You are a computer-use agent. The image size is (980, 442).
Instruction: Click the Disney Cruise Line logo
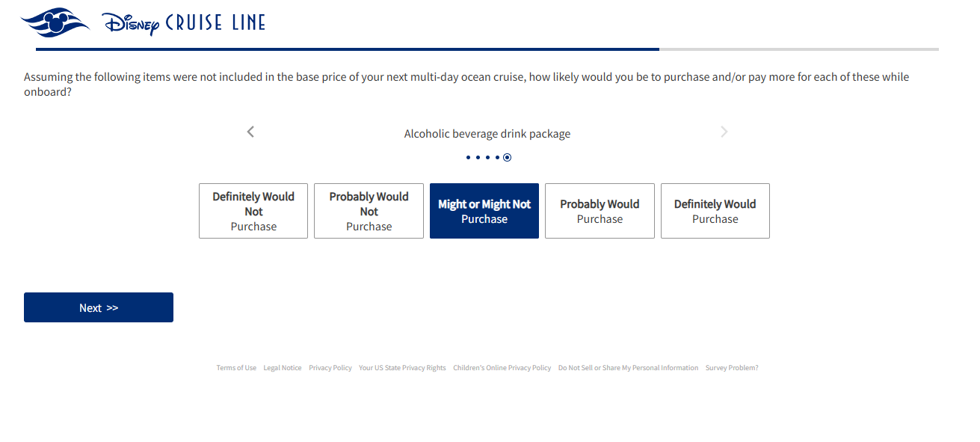coord(144,22)
